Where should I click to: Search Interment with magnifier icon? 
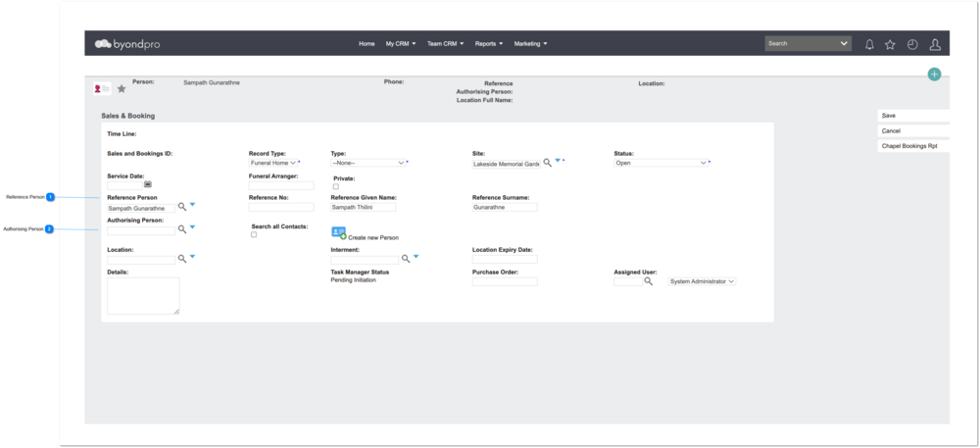tap(406, 258)
